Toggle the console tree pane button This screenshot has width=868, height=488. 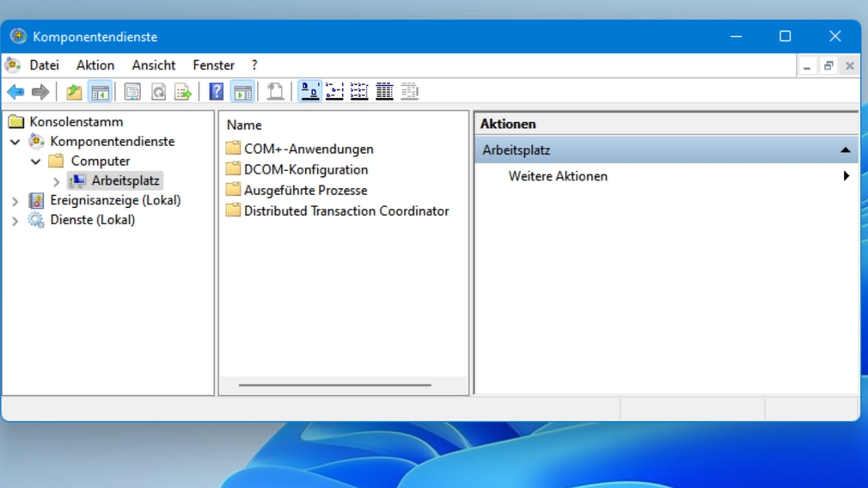101,92
